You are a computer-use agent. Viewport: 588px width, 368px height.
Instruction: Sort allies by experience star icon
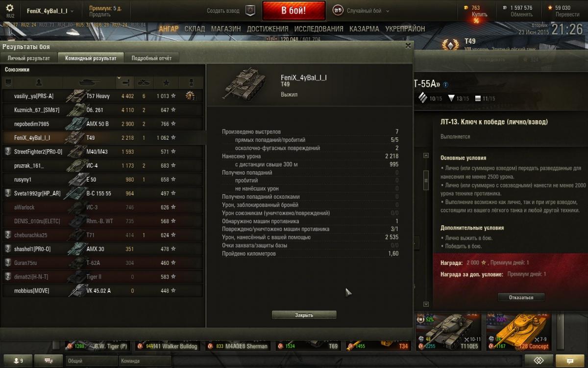coord(166,82)
